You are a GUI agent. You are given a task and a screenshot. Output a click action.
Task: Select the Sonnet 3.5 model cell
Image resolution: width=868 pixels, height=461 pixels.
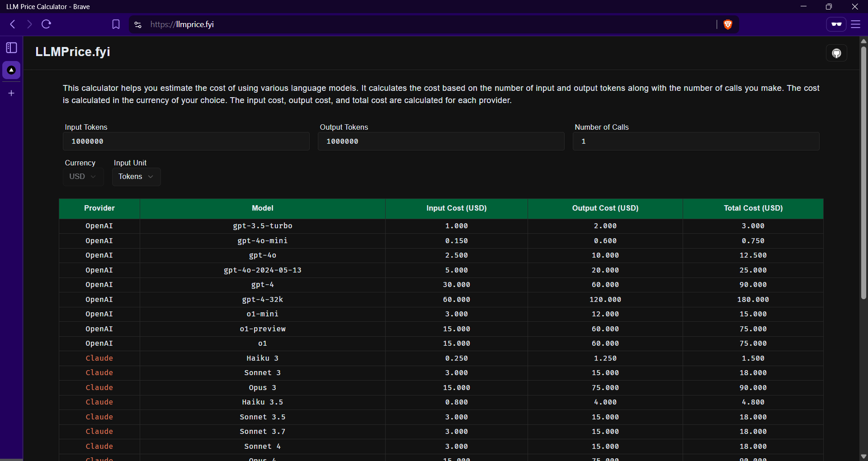point(263,417)
